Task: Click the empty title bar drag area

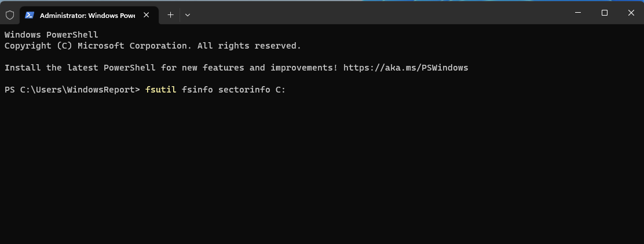Action: point(376,14)
